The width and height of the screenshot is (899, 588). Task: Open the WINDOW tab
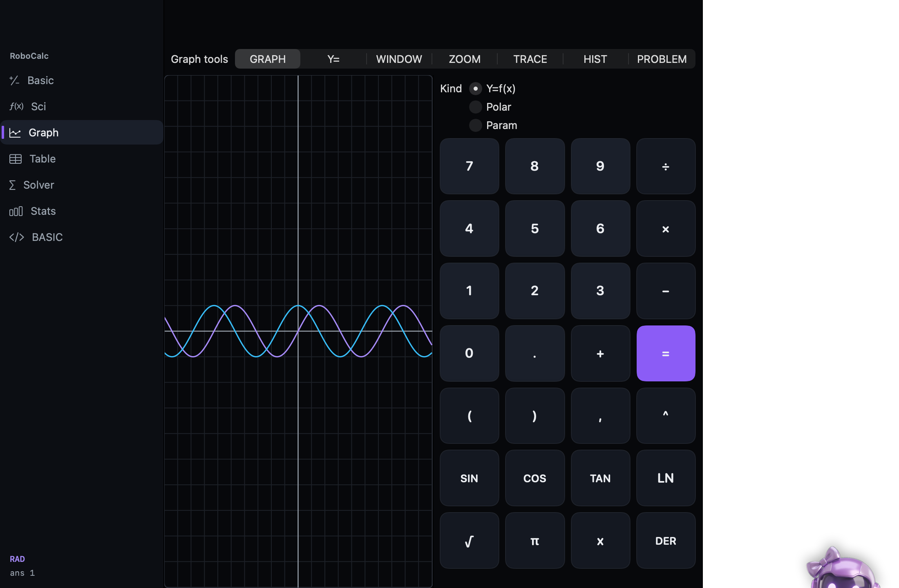[399, 59]
